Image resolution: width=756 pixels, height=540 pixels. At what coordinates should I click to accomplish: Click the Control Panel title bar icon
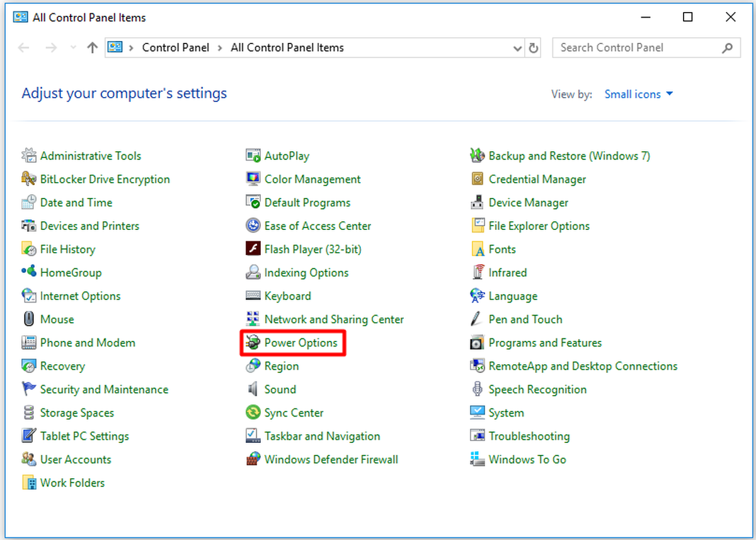point(20,18)
